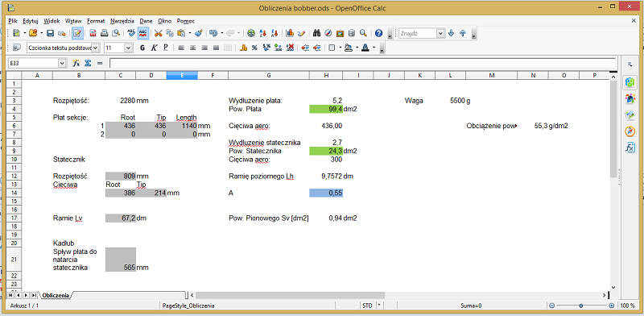644x316 pixels.
Task: Click the Zoom magnifier toolbar icon
Action: point(363,33)
